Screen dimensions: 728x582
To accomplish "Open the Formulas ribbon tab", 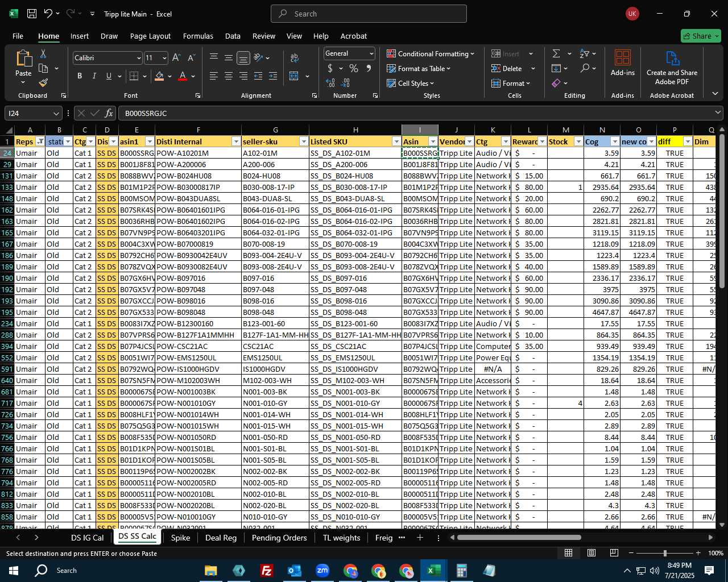I will pos(198,36).
